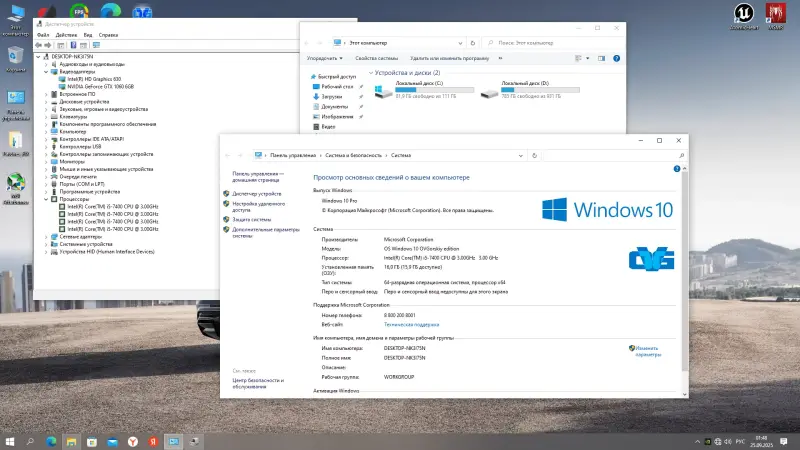The image size is (800, 450).
Task: Click the help icon in System window
Action: [x=678, y=171]
